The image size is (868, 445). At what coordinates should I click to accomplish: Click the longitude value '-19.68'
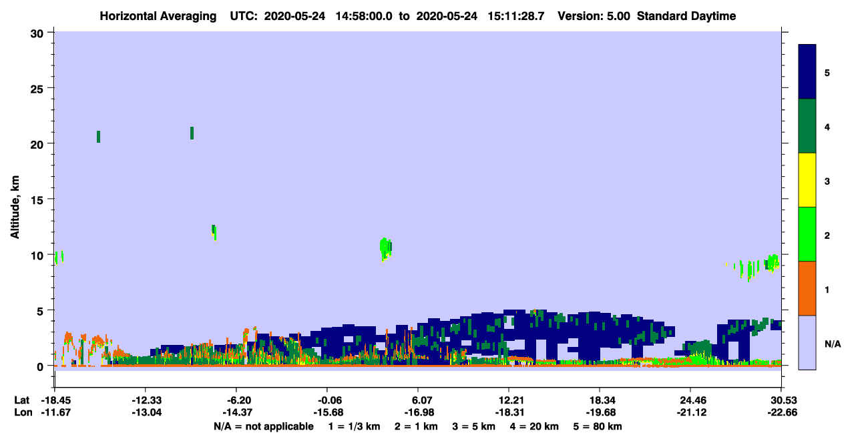[x=600, y=412]
